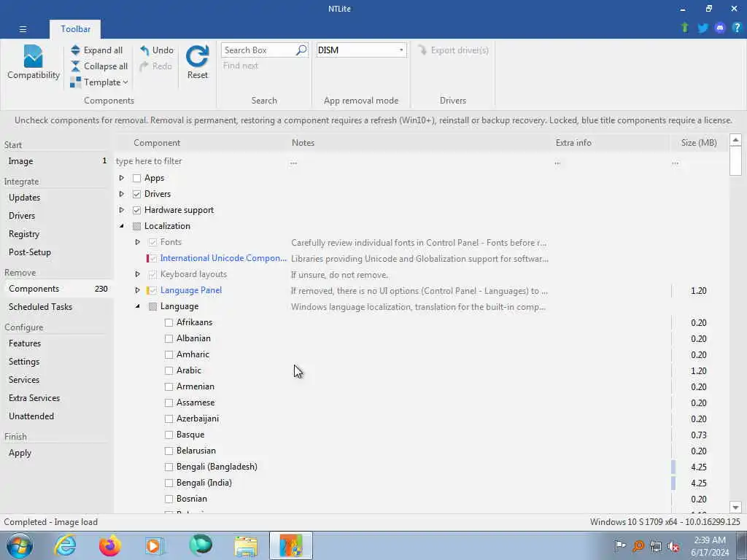The image size is (747, 560).
Task: Check the Afrikaans language checkbox
Action: [x=169, y=322]
